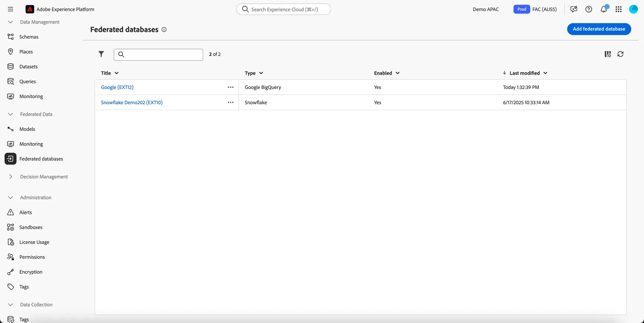This screenshot has height=323, width=644.
Task: Click the Search Experience Cloud field
Action: (284, 9)
